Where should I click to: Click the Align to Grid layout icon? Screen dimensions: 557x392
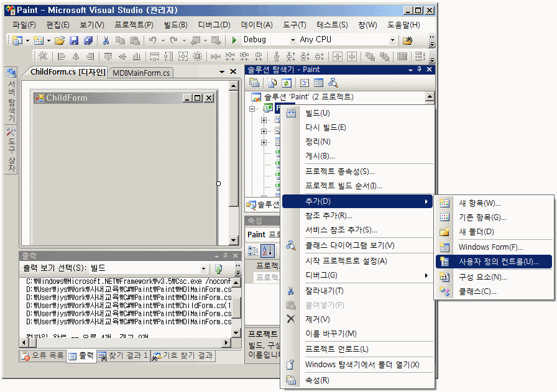point(44,56)
